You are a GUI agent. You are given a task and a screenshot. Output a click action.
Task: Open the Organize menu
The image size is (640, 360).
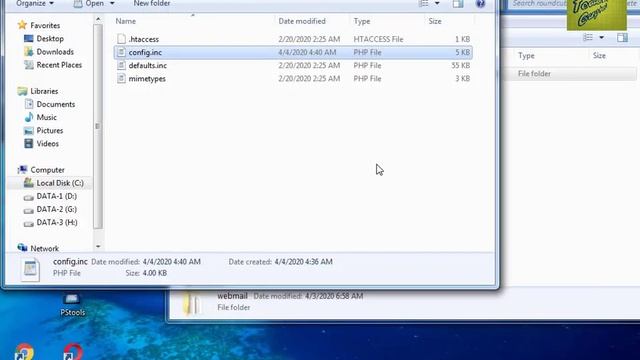click(x=35, y=3)
